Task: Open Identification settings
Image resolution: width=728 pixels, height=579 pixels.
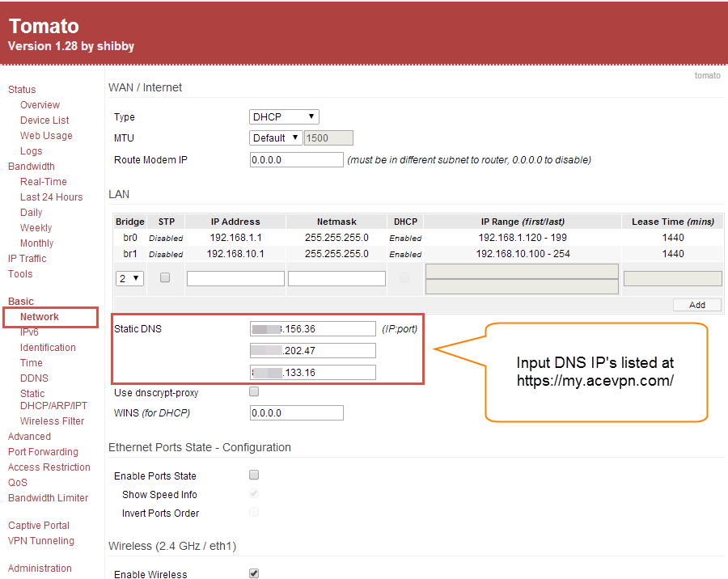Action: click(x=48, y=347)
